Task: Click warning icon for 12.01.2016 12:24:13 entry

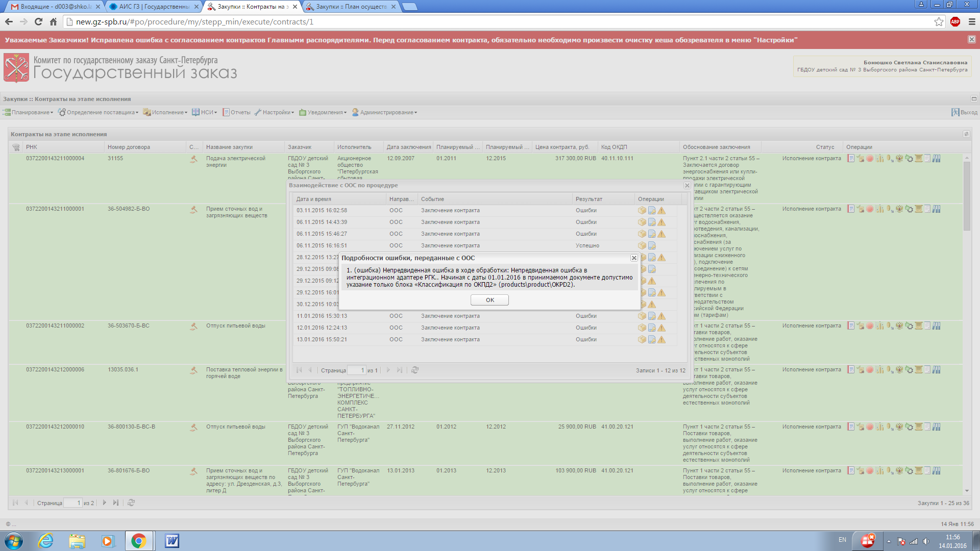Action: tap(661, 328)
